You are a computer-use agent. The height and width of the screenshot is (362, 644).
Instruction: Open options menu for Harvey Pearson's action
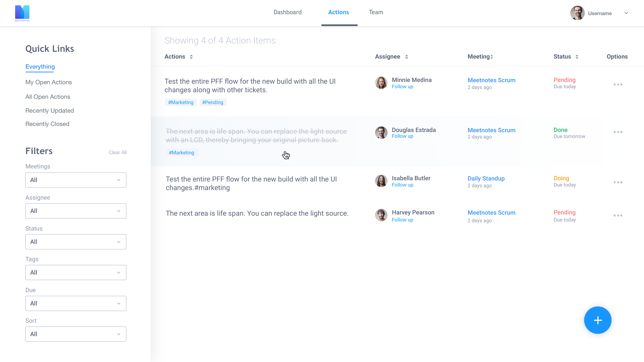[x=618, y=215]
